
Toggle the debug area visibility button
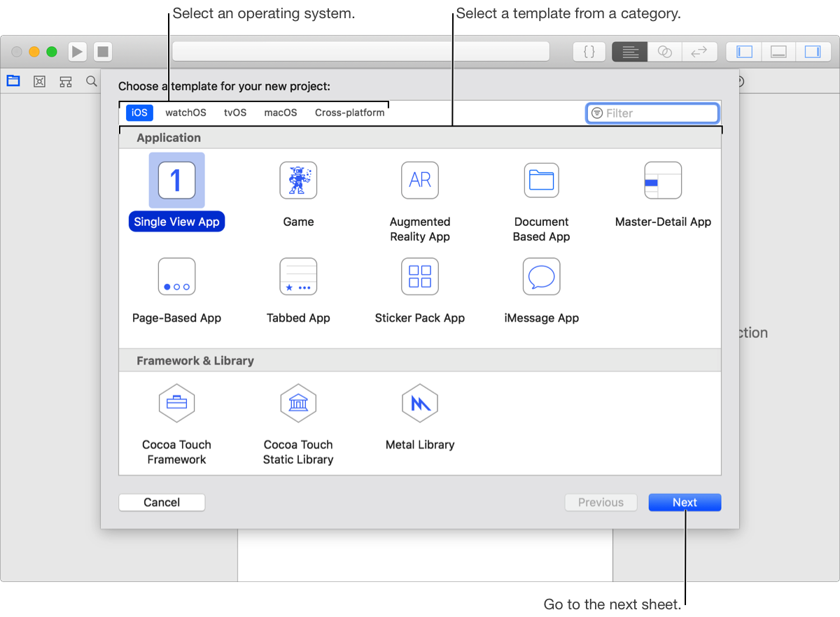pyautogui.click(x=778, y=52)
